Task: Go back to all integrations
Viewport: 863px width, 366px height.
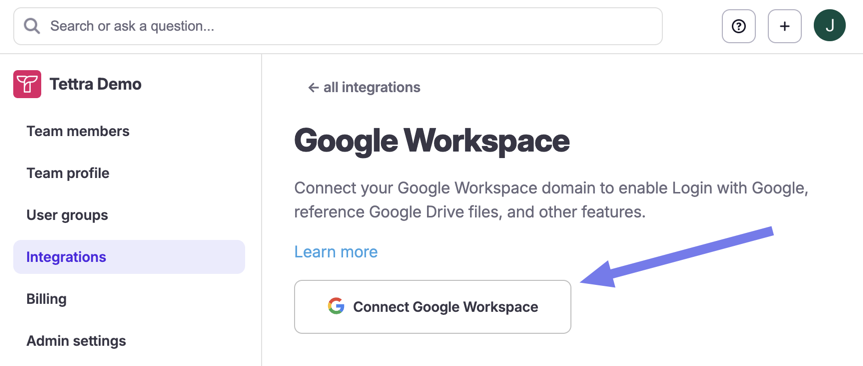Action: pyautogui.click(x=364, y=88)
